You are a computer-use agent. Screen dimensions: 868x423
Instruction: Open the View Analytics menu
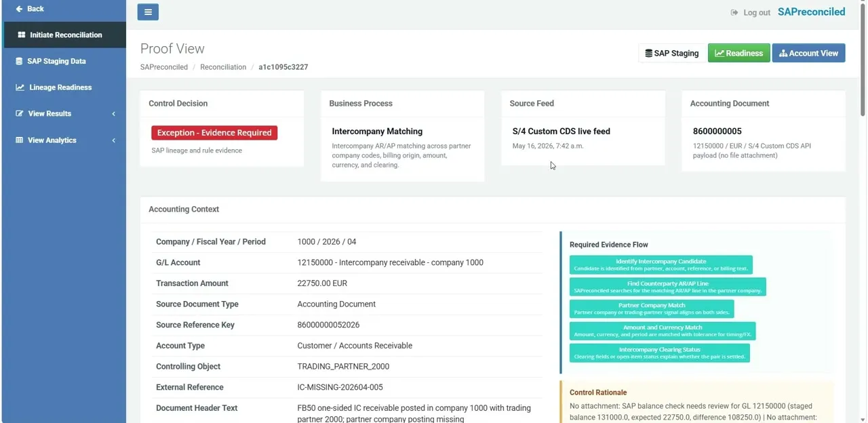tap(64, 140)
